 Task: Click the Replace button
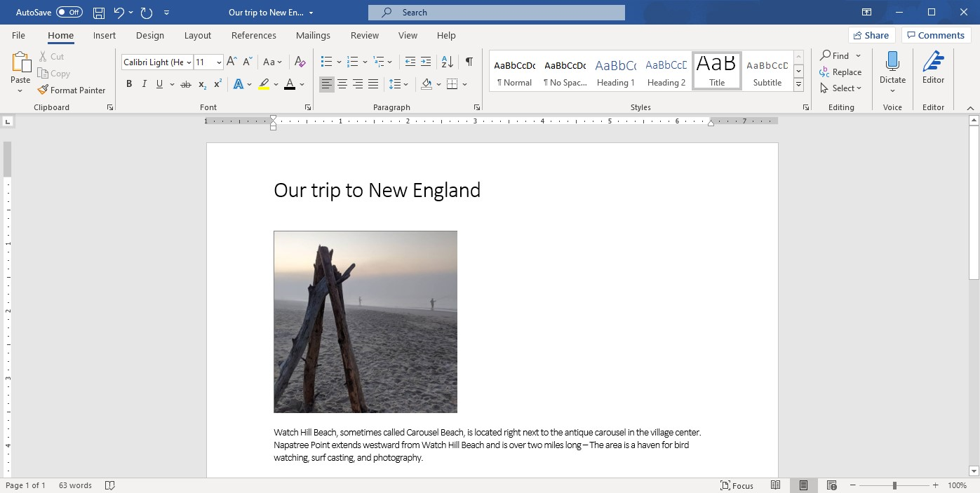point(840,72)
